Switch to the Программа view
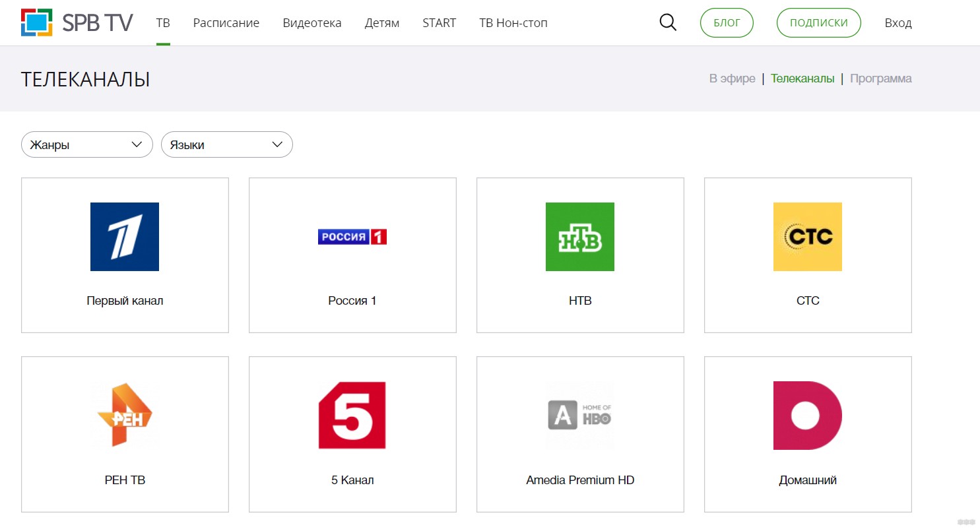The width and height of the screenshot is (980, 531). [x=881, y=78]
